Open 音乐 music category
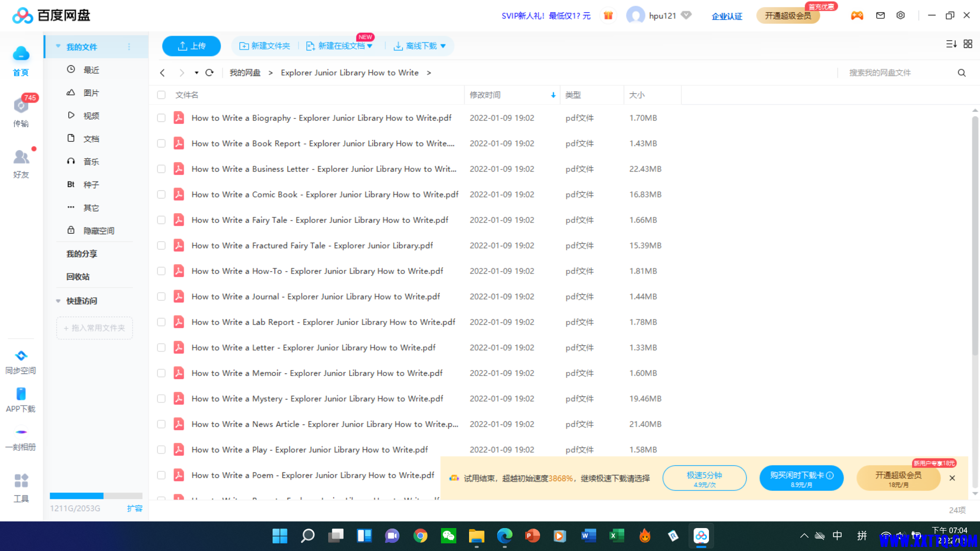Screen dimensions: 980x551 click(91, 162)
